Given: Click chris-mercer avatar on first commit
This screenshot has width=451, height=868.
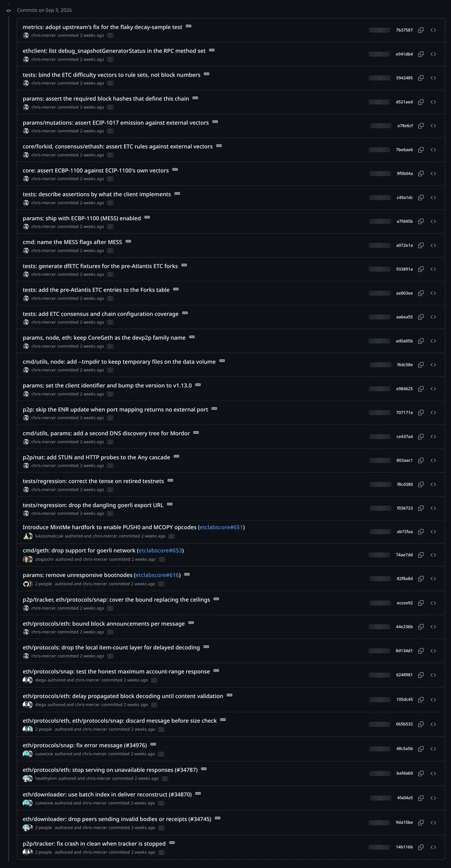Looking at the screenshot, I should coord(26,36).
